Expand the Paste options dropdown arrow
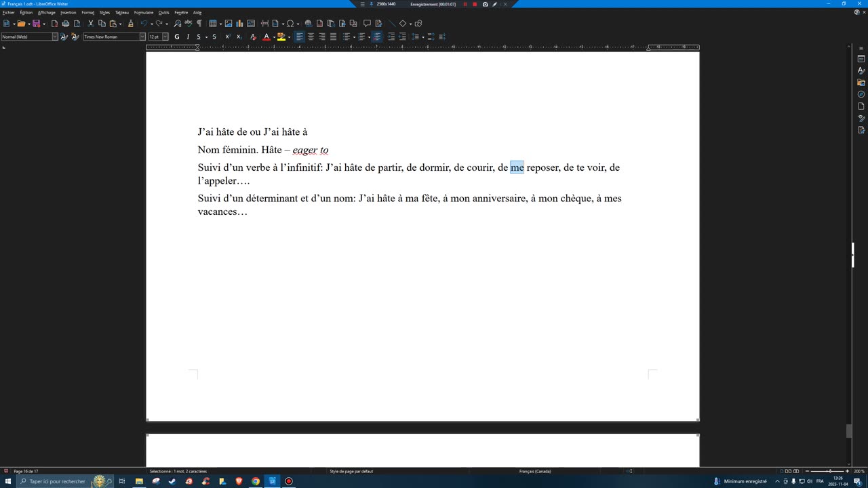The width and height of the screenshot is (868, 488). pyautogui.click(x=120, y=24)
